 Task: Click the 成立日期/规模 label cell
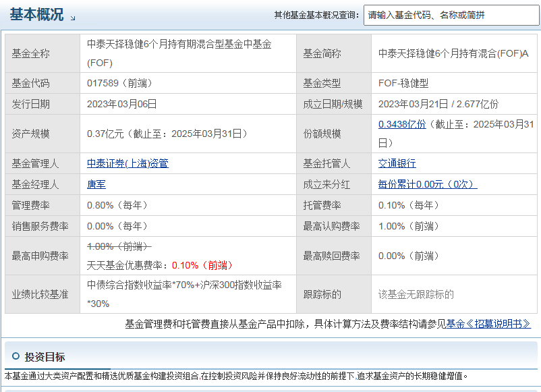click(334, 104)
